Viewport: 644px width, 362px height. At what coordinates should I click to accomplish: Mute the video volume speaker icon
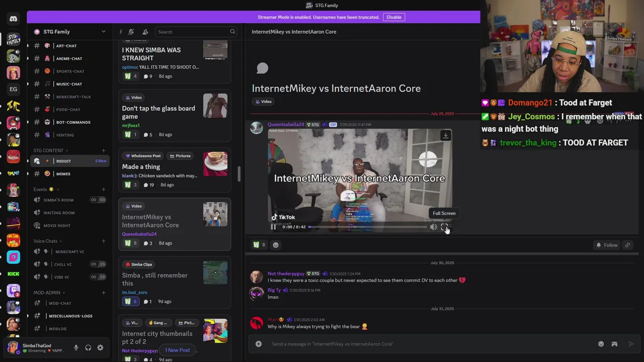click(434, 227)
